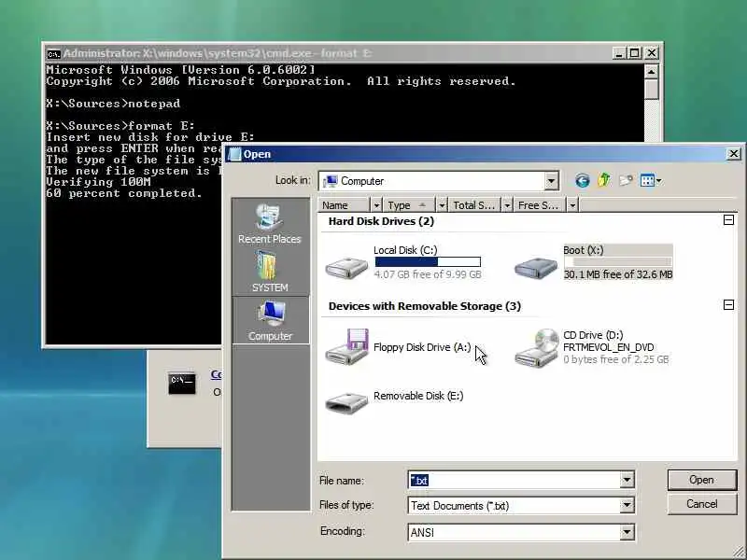Click '60 percent completed.' line in console

123,193
